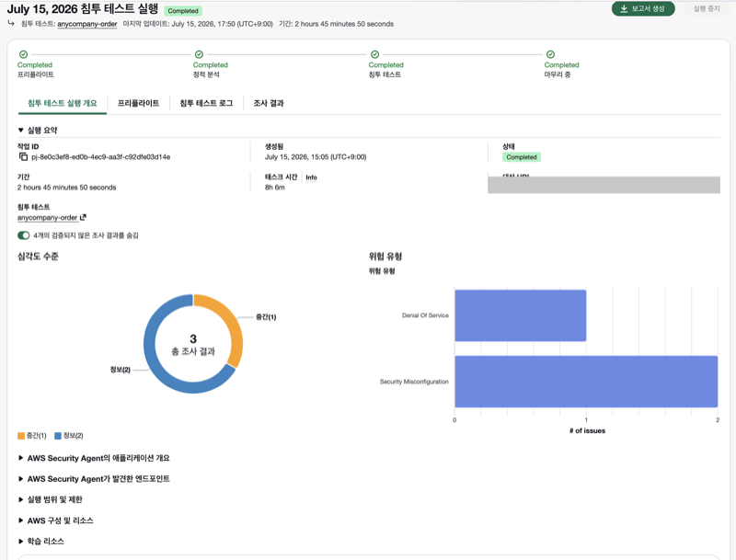This screenshot has height=560, width=736.
Task: Click the preflight step completed checkmark icon
Action: [x=24, y=54]
